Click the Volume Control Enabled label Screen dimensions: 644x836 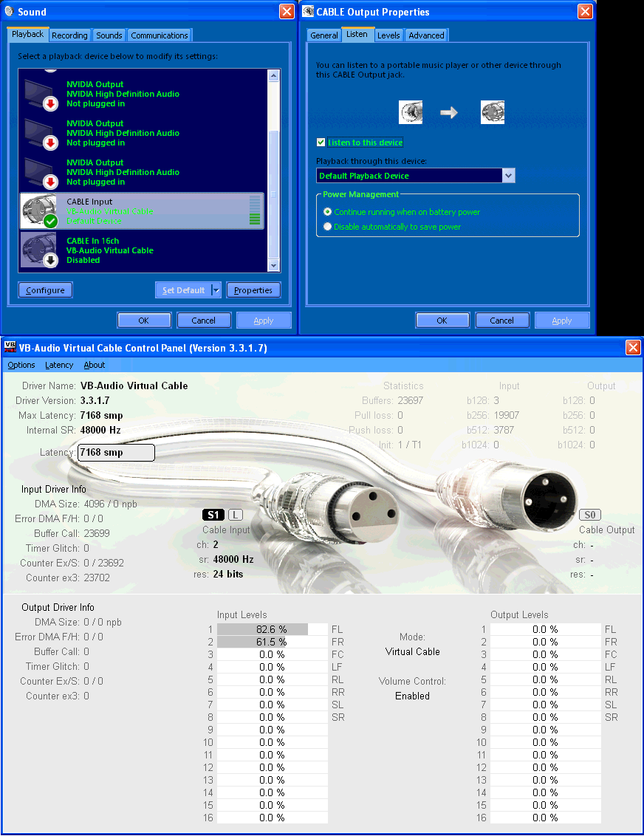pyautogui.click(x=413, y=696)
